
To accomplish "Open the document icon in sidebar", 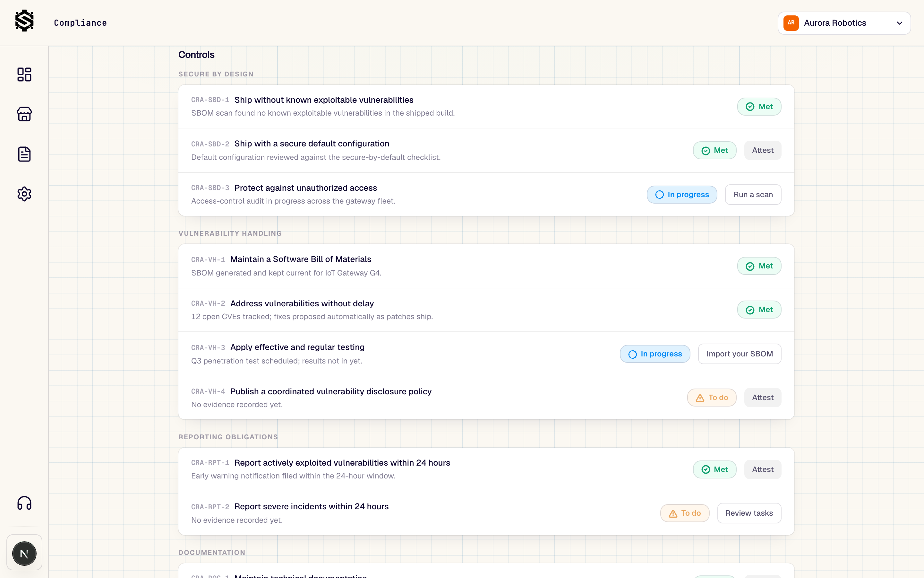I will 24,154.
